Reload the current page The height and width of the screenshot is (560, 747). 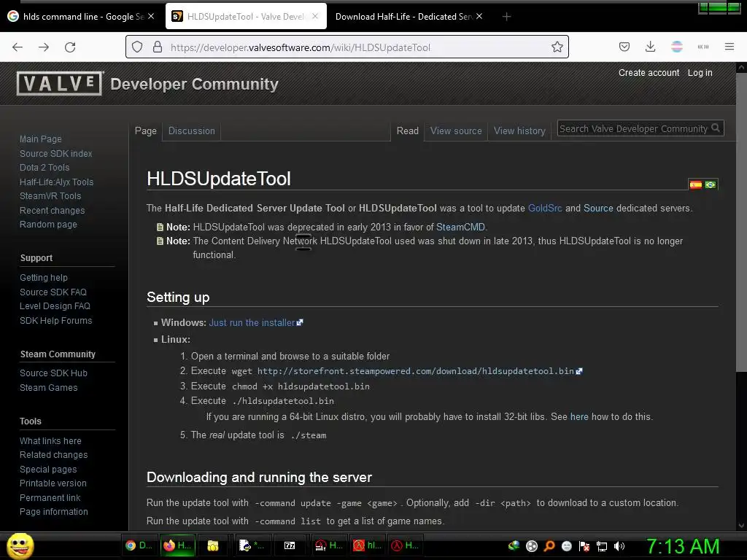point(70,47)
